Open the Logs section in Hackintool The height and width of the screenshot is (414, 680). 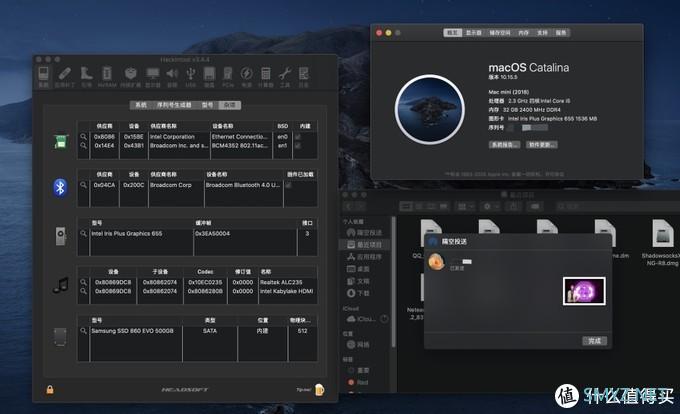tap(304, 77)
